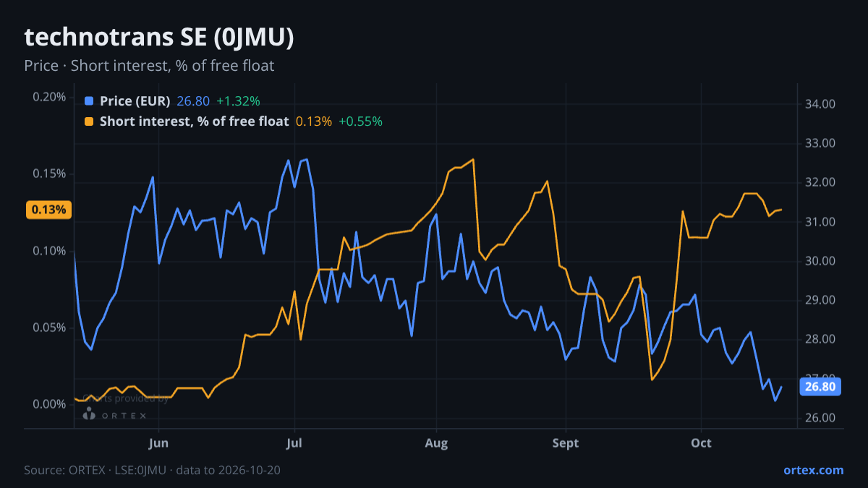Click the 28.00 right axis label
Viewport: 868px width, 488px height.
click(x=820, y=340)
